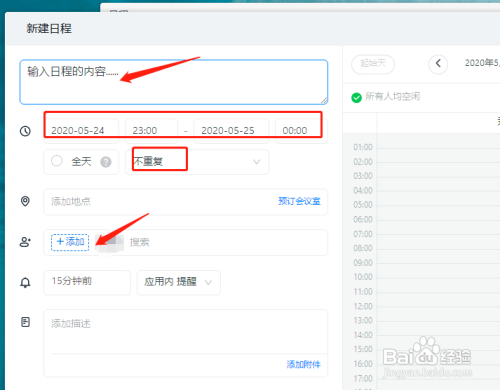Open the 不重复 repeat dropdown

pos(197,162)
